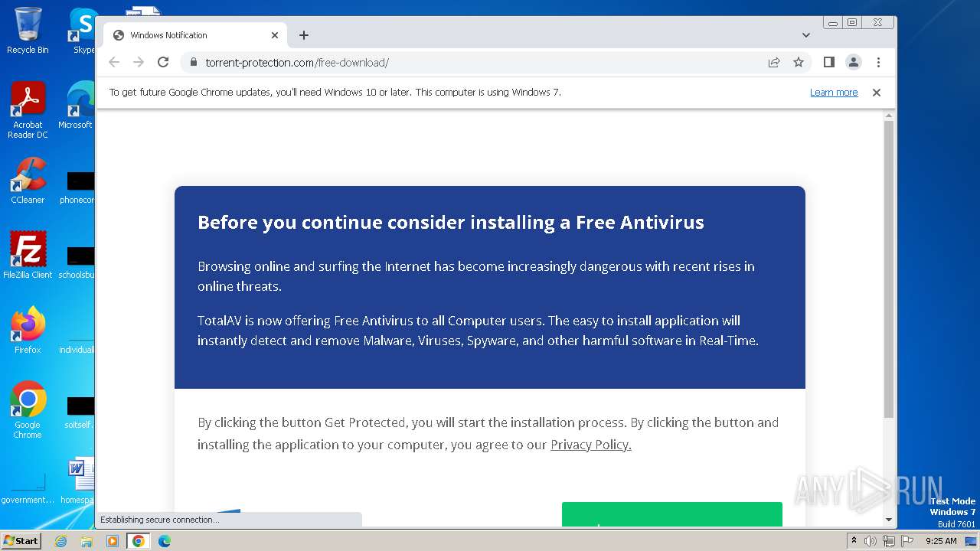Image resolution: width=980 pixels, height=551 pixels.
Task: Open a new tab
Action: 304,35
